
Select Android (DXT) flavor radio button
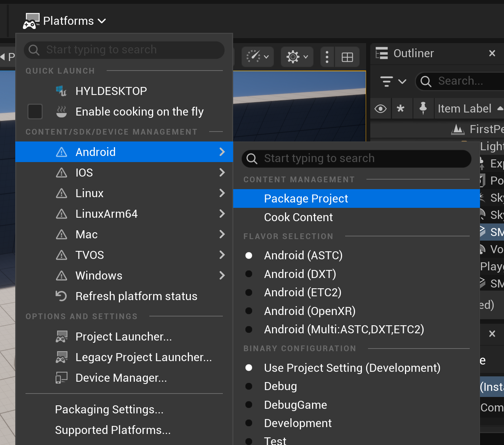tap(249, 274)
